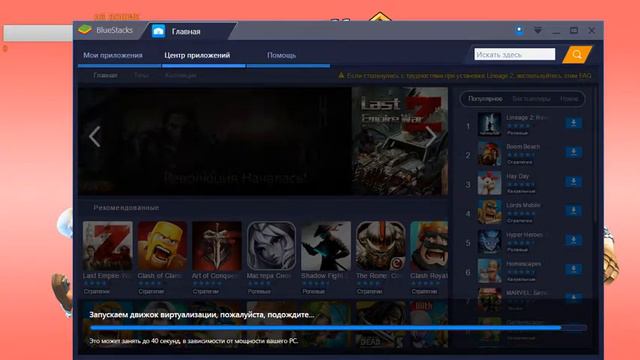The image size is (640, 360).
Task: Show next banner with right arrow
Action: (431, 137)
